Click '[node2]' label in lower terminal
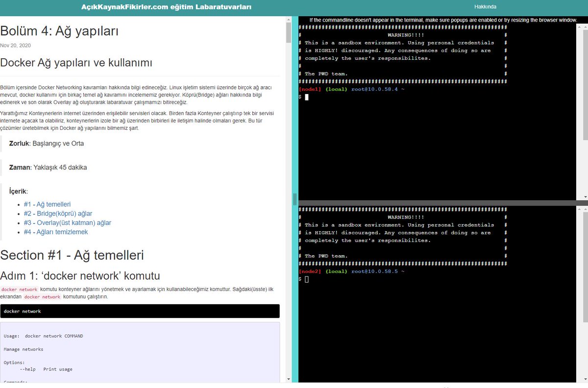 310,271
